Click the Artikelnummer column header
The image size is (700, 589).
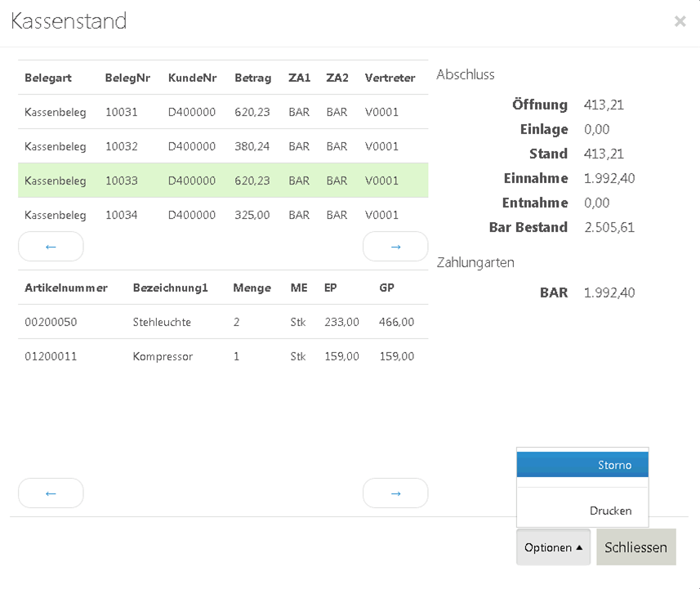(x=65, y=288)
